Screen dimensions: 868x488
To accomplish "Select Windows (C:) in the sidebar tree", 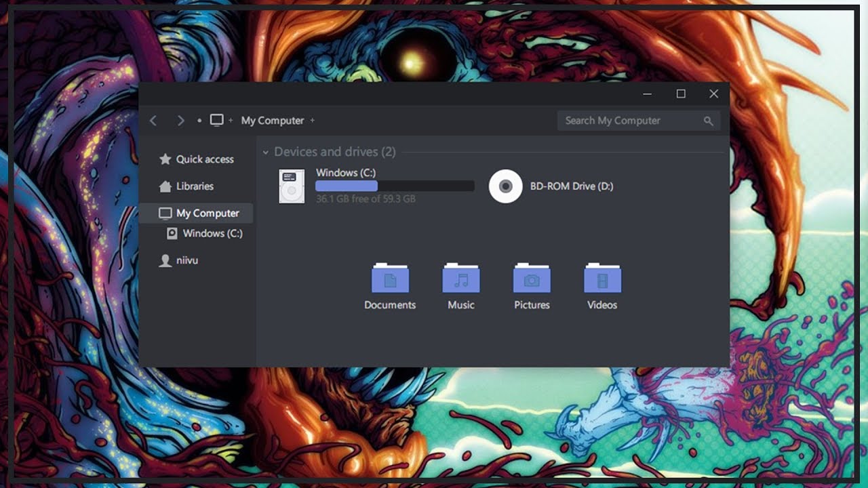I will click(212, 233).
